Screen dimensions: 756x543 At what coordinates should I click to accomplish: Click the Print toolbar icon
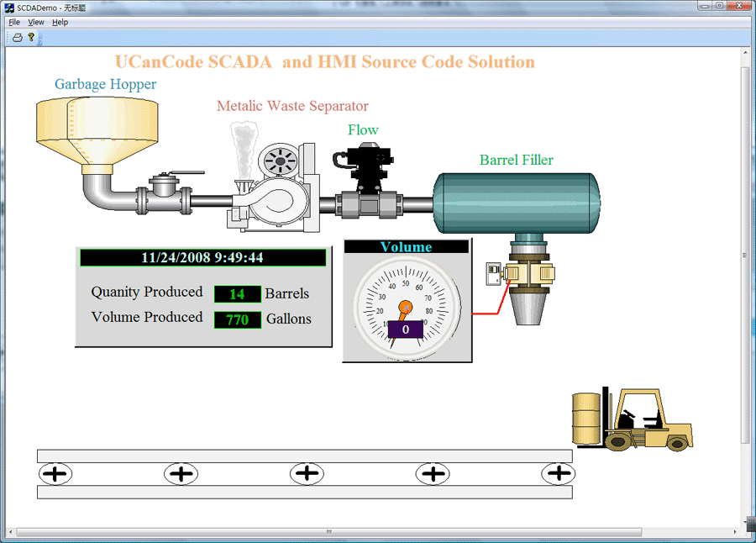point(17,37)
